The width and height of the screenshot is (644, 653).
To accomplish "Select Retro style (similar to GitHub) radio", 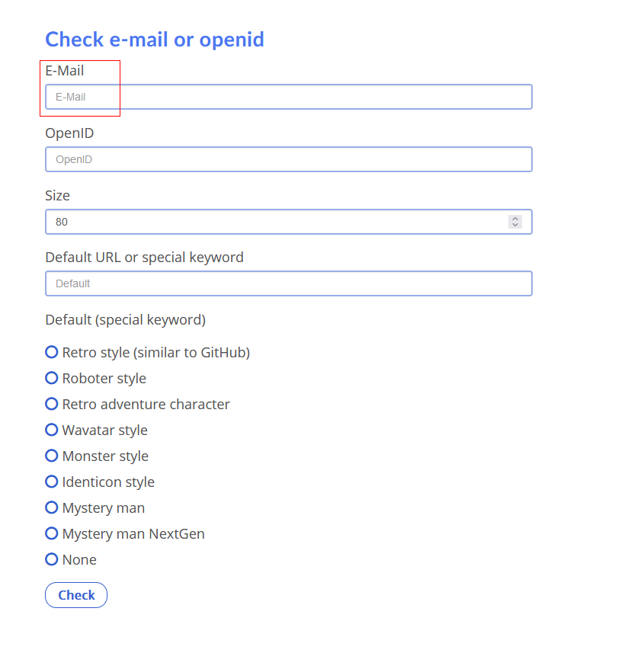I will tap(52, 352).
